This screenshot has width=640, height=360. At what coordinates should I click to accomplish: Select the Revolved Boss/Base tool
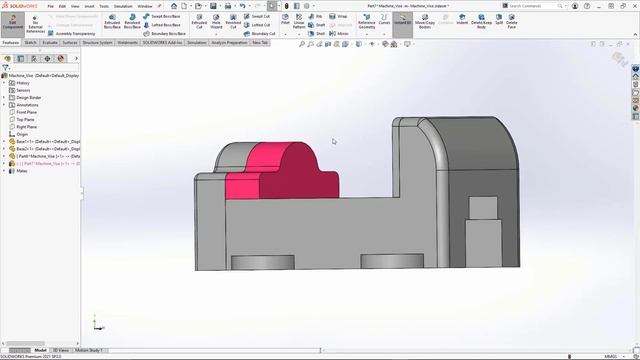pos(132,21)
